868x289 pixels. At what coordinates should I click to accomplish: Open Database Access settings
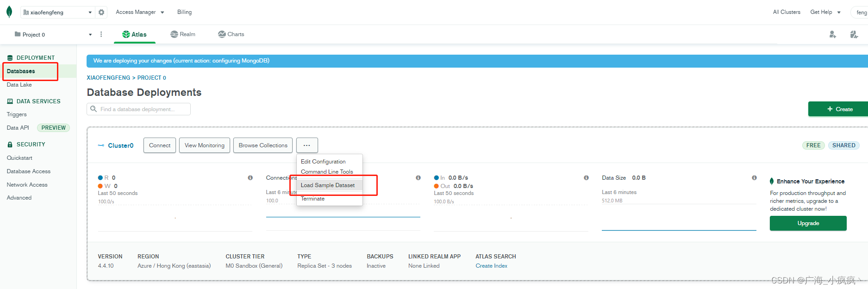pyautogui.click(x=29, y=171)
